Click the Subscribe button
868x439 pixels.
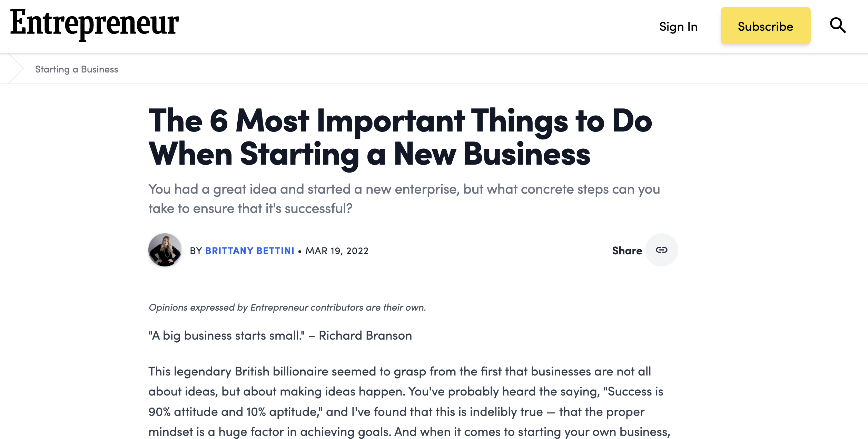pyautogui.click(x=765, y=26)
